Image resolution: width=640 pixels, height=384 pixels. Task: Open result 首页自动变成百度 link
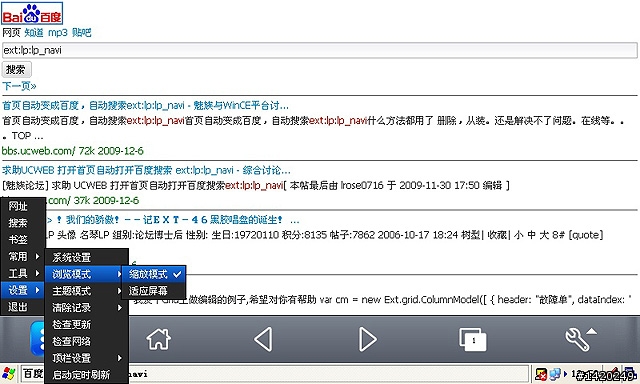click(x=145, y=105)
